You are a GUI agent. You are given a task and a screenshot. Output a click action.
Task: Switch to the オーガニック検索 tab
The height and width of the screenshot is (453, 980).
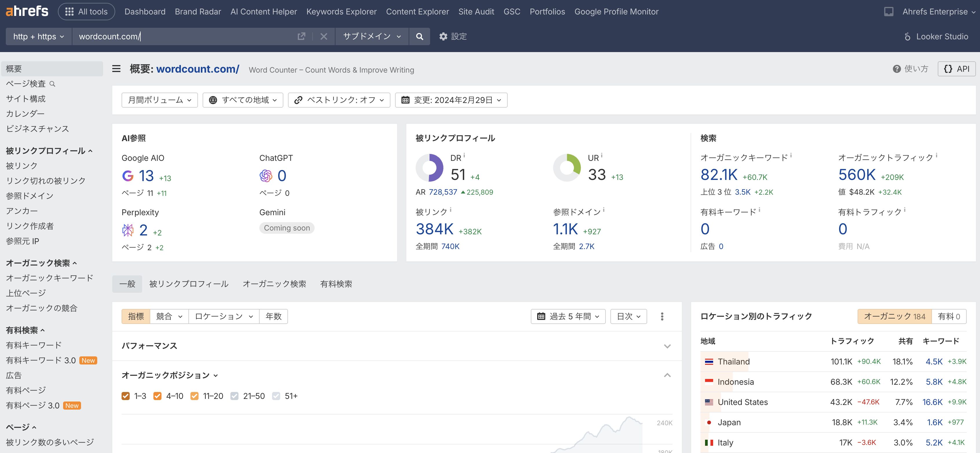(x=274, y=284)
